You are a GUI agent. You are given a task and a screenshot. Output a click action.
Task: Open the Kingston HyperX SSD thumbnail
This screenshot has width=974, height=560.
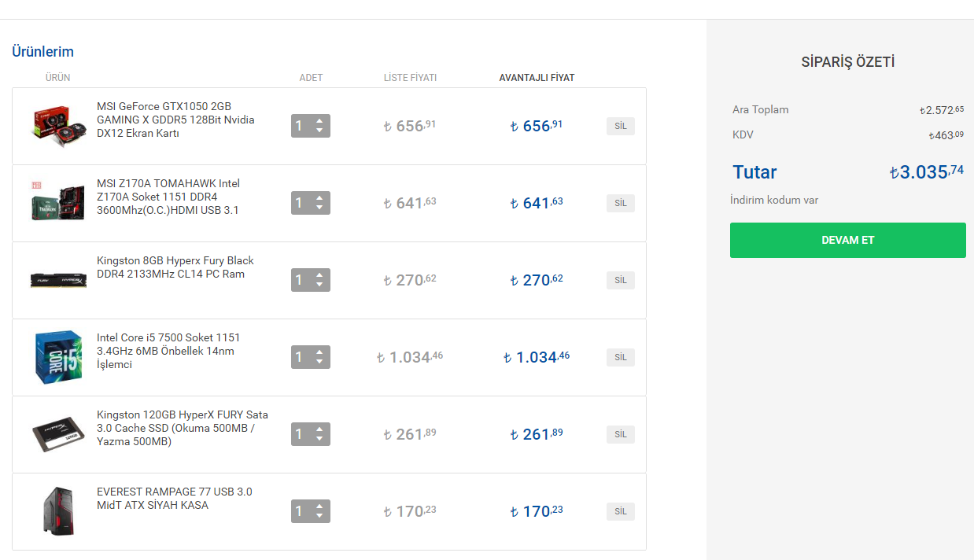[58, 434]
